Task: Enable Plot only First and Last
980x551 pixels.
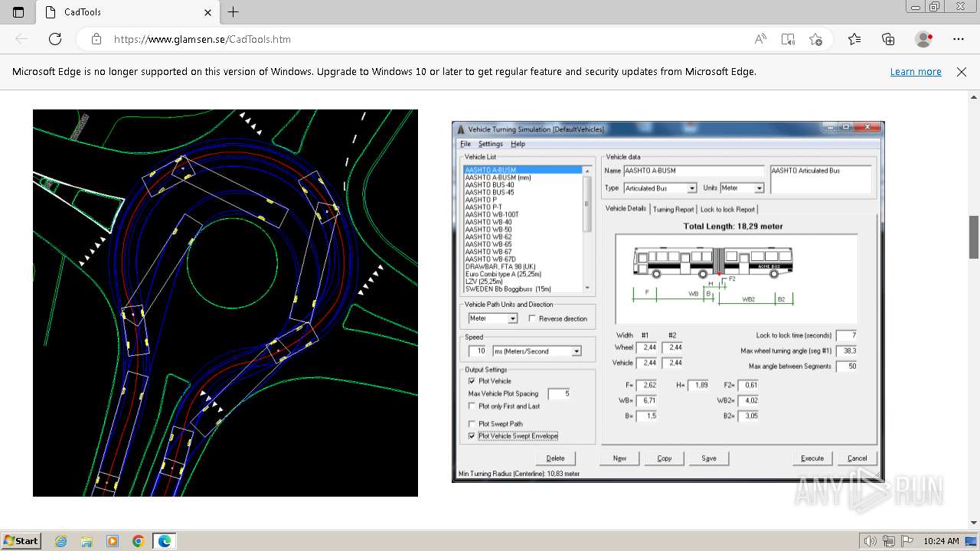Action: 472,406
